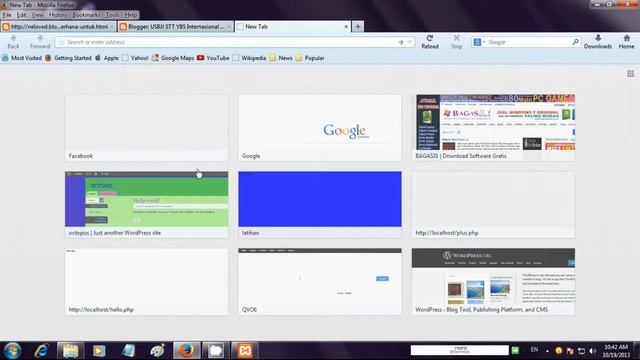This screenshot has width=640, height=360.
Task: Go back with the Back arrow
Action: click(x=13, y=42)
